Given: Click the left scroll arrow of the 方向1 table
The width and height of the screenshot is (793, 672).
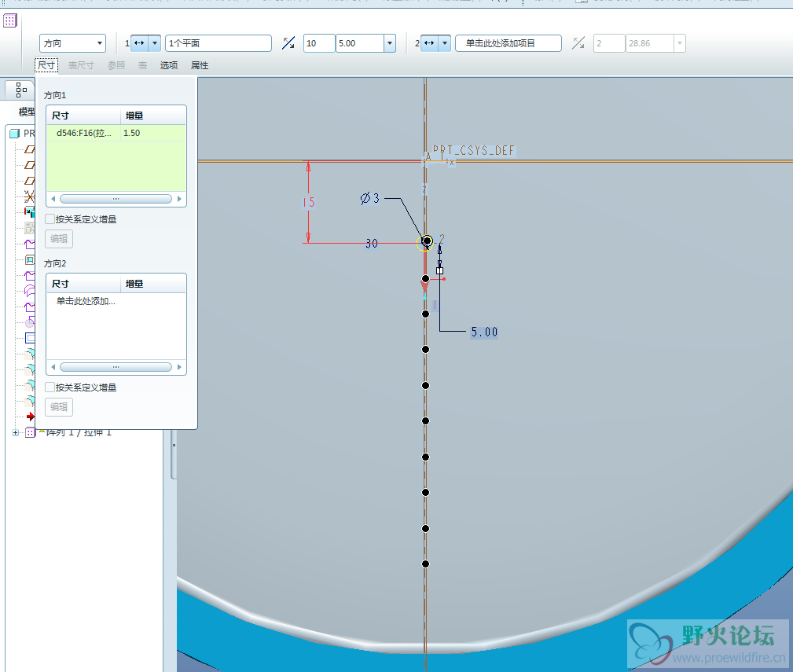Looking at the screenshot, I should [53, 199].
